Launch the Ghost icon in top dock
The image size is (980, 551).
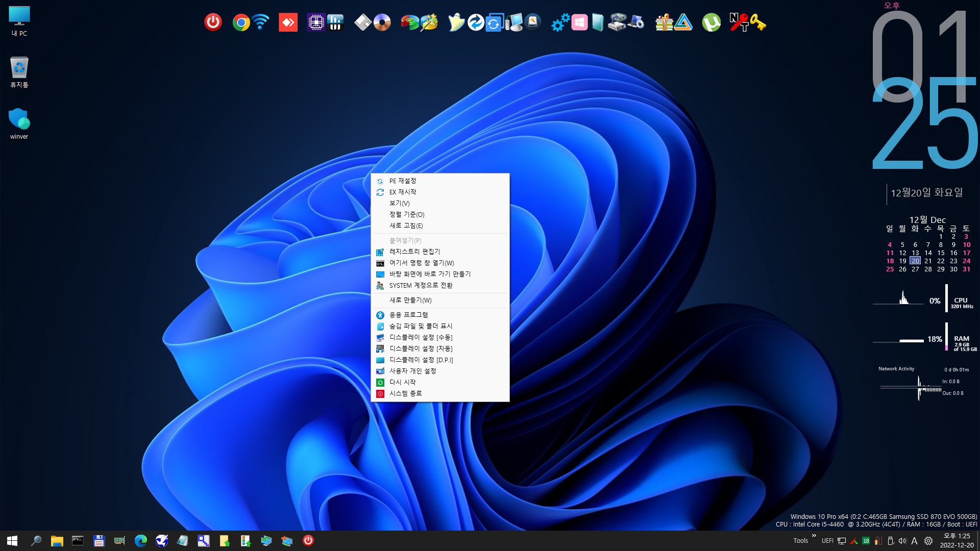456,22
